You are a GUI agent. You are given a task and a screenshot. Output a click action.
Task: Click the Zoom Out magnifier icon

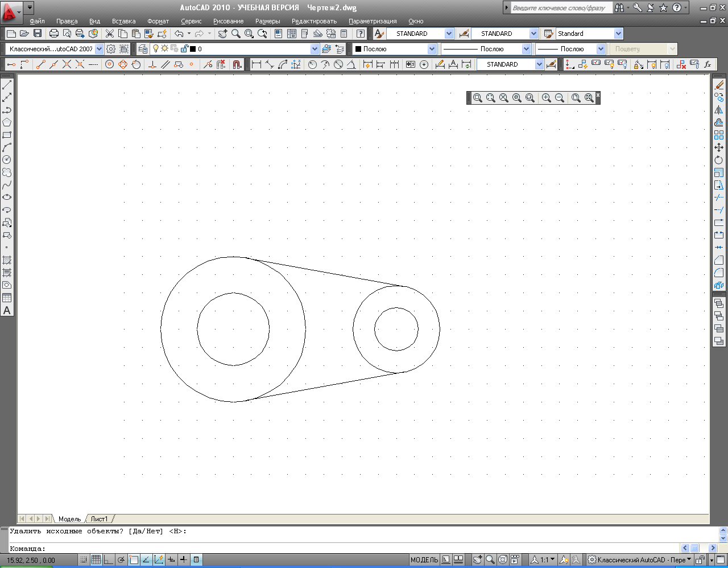pos(560,98)
